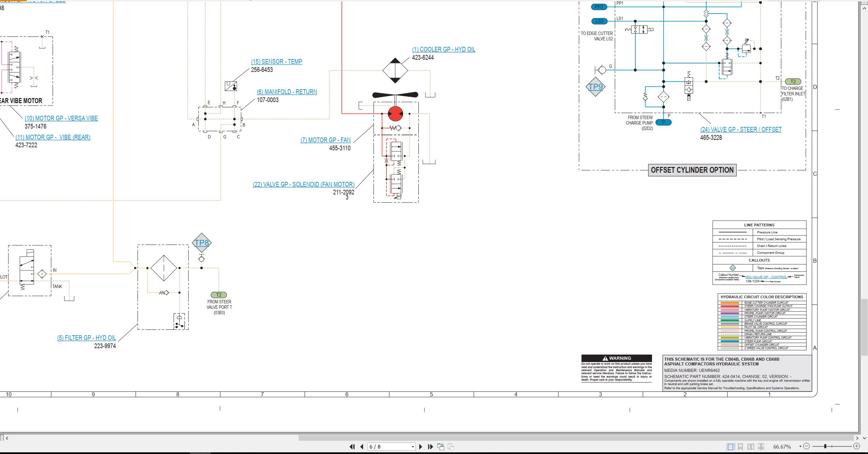Click the TP8 test port diamond
The image size is (868, 454).
[x=202, y=243]
